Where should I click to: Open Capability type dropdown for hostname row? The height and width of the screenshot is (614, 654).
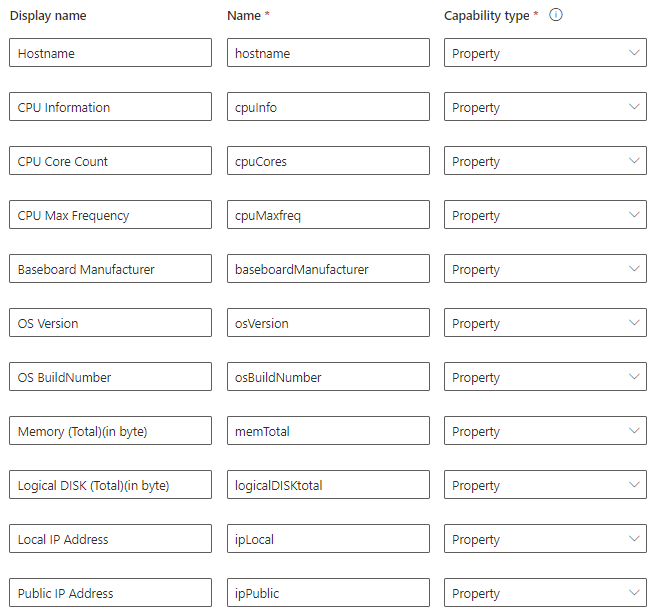[x=545, y=53]
